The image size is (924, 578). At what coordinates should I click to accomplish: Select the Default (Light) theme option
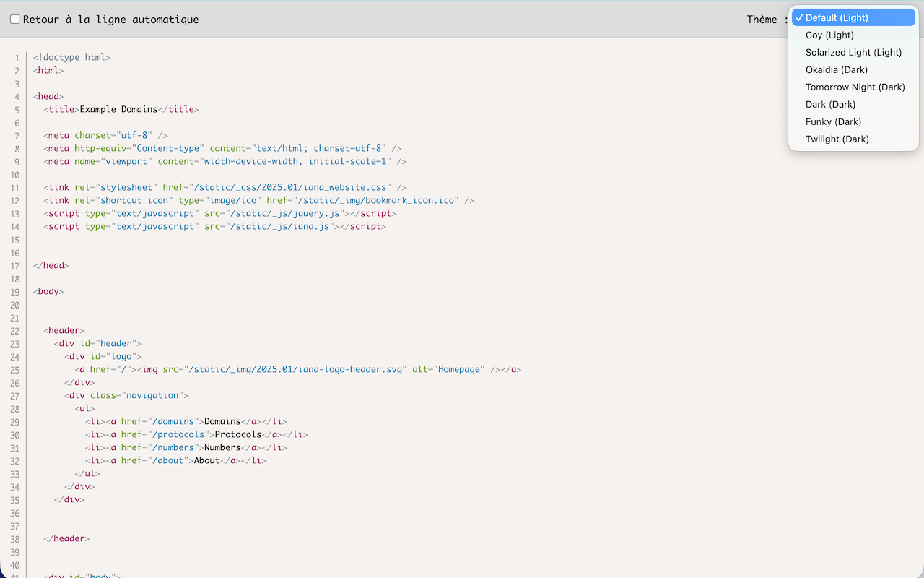pos(853,17)
